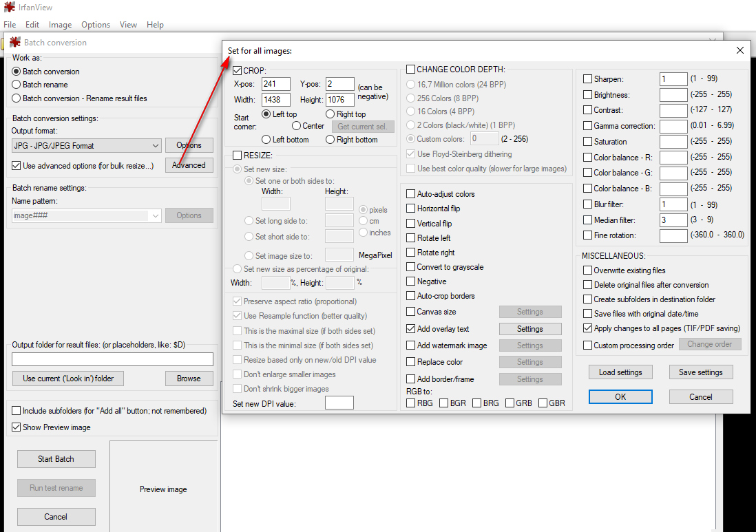Open the Options menu
Viewport: 756px width, 532px height.
tap(96, 25)
